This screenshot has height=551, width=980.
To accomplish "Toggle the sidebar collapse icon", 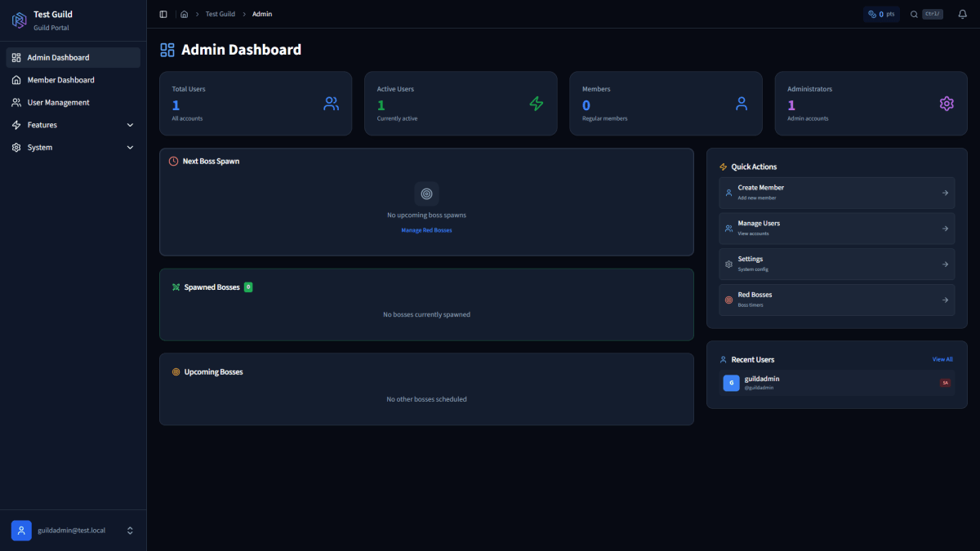I will [x=163, y=14].
